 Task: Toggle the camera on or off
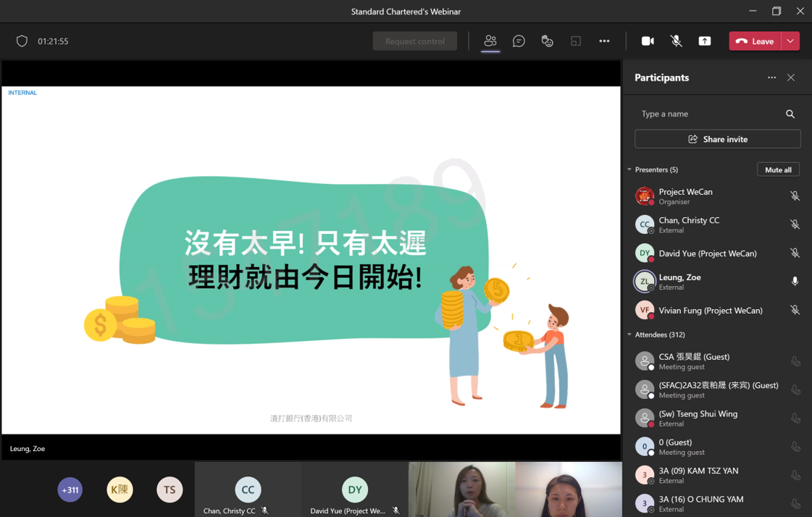(648, 41)
